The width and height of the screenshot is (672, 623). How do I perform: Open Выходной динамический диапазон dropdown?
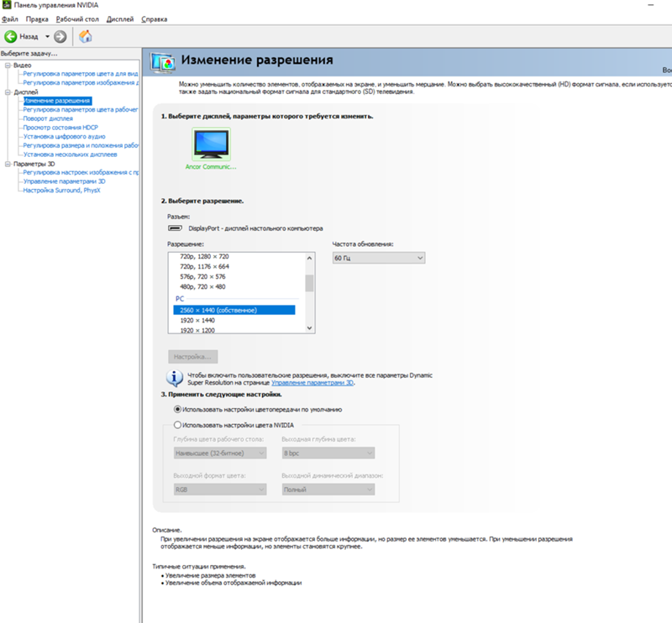pyautogui.click(x=328, y=489)
